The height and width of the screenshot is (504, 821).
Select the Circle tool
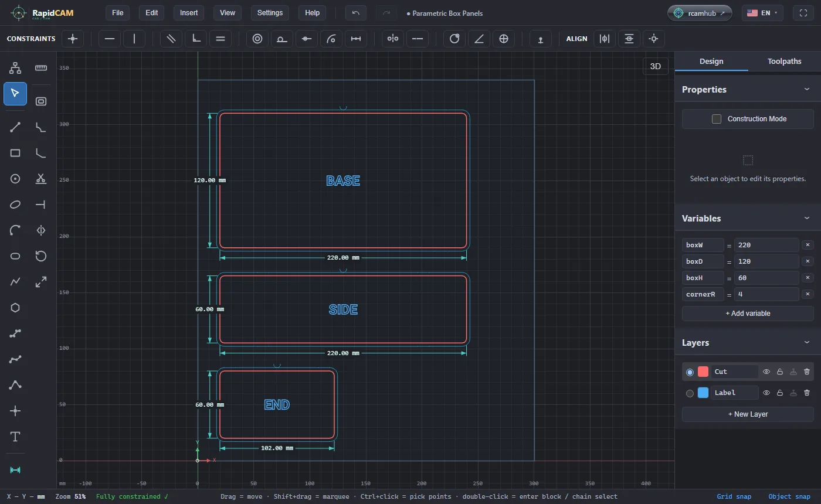15,179
